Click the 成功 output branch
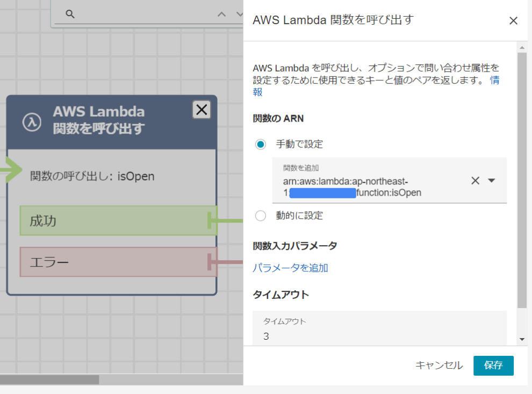532x394 pixels. coord(118,220)
